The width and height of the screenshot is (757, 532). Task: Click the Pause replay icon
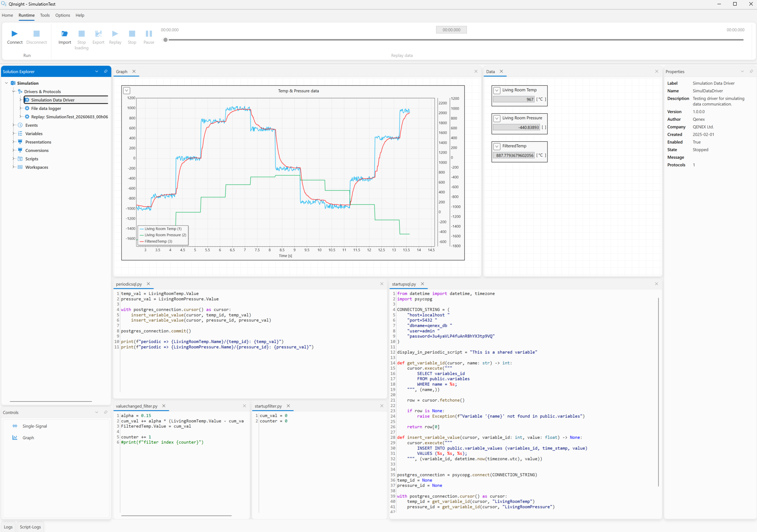149,34
